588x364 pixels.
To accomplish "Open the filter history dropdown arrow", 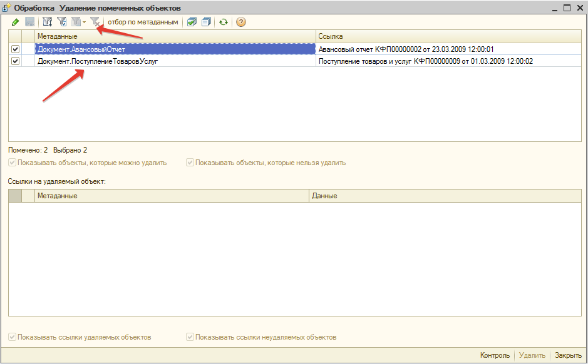I will tap(84, 23).
